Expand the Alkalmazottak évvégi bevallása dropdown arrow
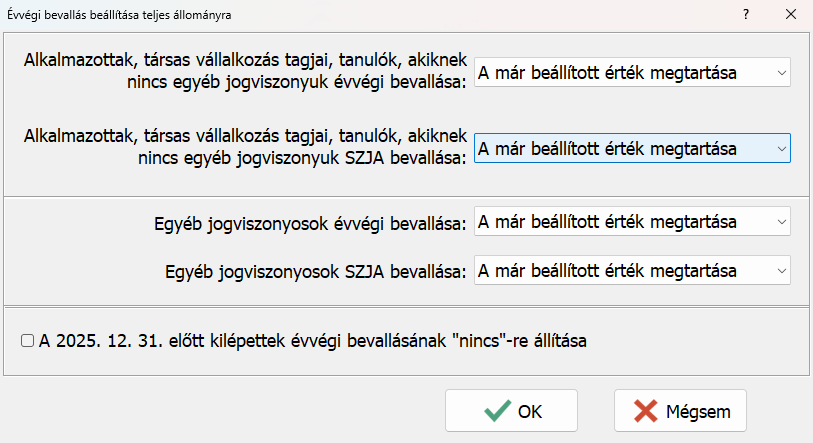Screen dimensions: 813x443 (778, 72)
